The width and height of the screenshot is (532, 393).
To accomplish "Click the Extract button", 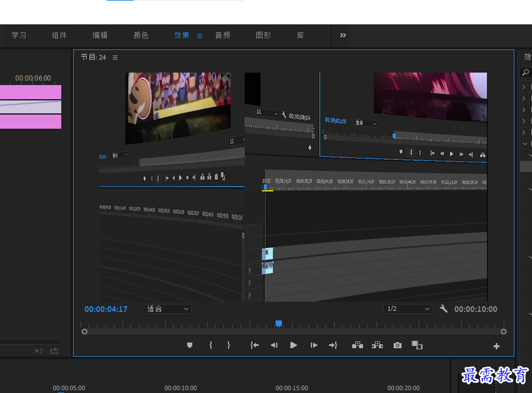I will pyautogui.click(x=377, y=345).
